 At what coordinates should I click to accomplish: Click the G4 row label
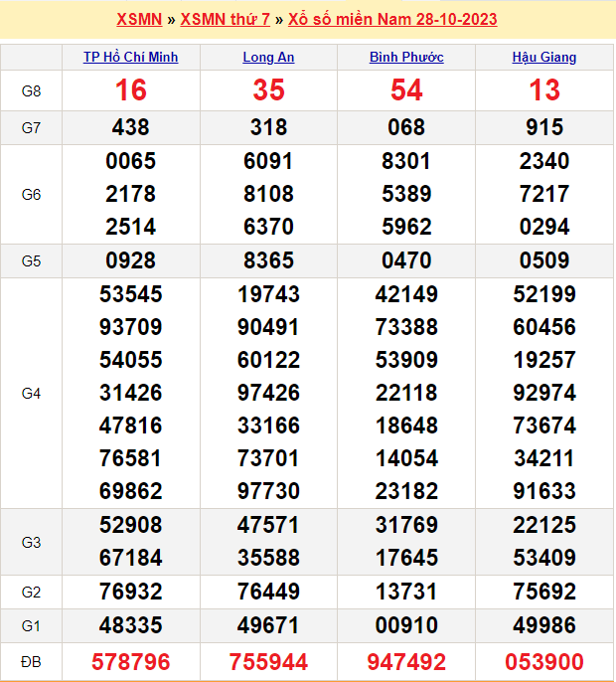[31, 394]
